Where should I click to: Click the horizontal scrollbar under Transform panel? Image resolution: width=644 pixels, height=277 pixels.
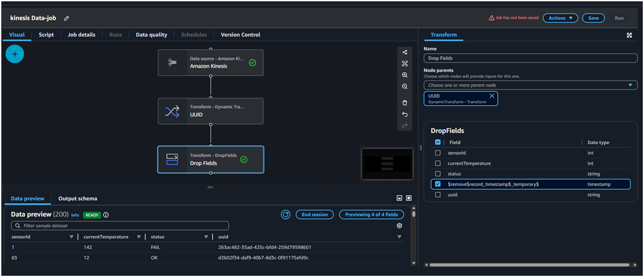[530, 264]
